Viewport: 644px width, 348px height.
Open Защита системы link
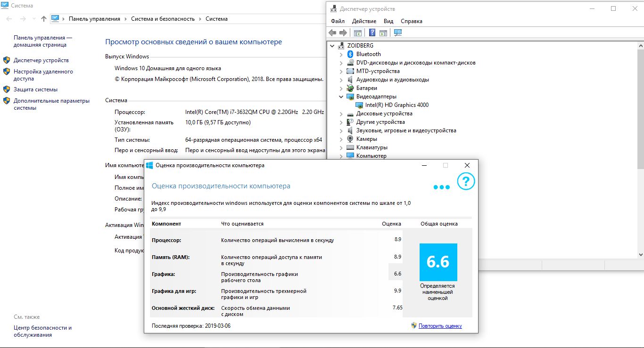click(x=35, y=89)
